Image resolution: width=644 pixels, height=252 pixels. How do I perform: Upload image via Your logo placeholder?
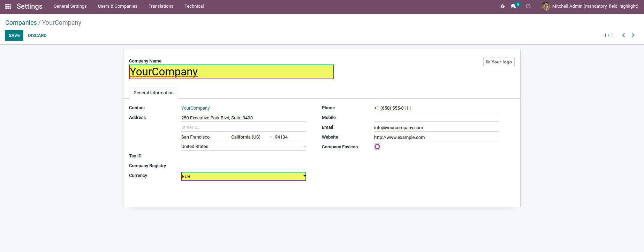click(x=499, y=62)
